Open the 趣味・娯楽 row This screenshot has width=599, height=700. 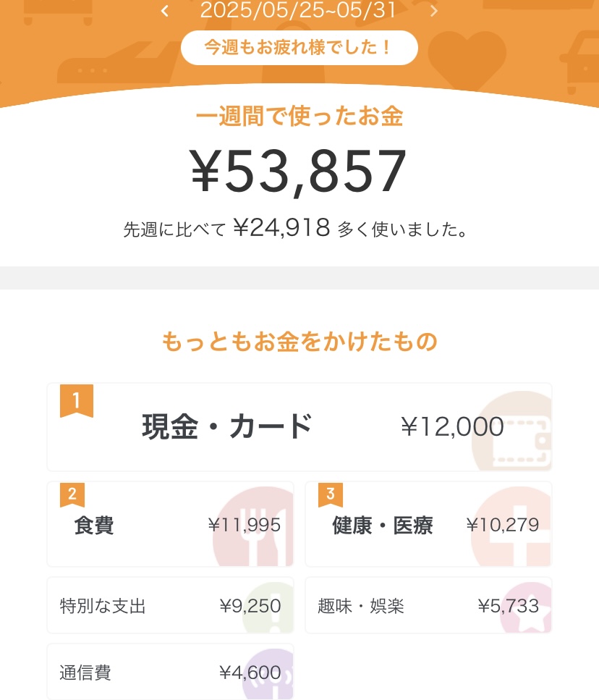click(428, 606)
